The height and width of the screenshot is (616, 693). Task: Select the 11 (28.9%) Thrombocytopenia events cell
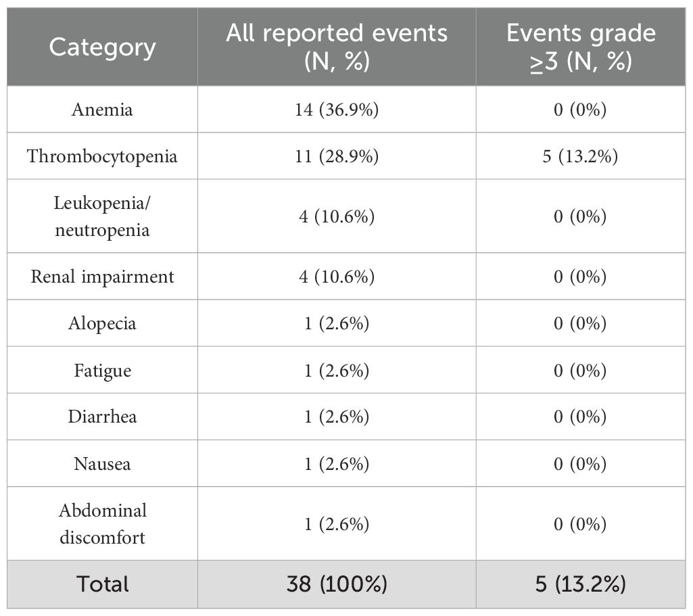click(x=337, y=156)
